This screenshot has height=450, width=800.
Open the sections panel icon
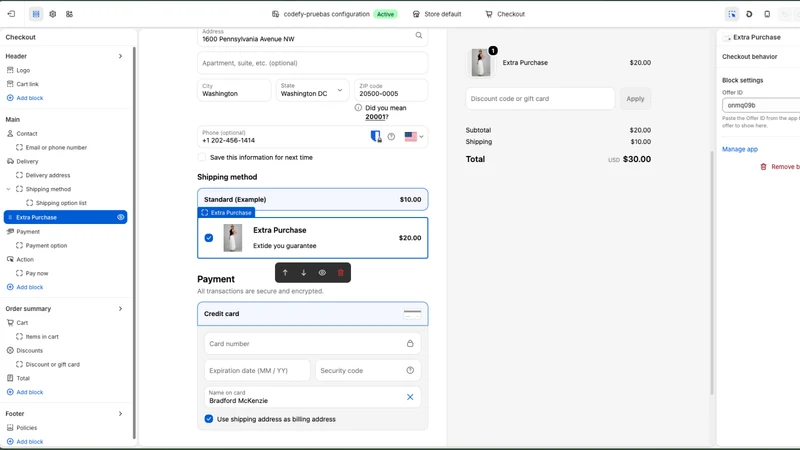tap(36, 14)
